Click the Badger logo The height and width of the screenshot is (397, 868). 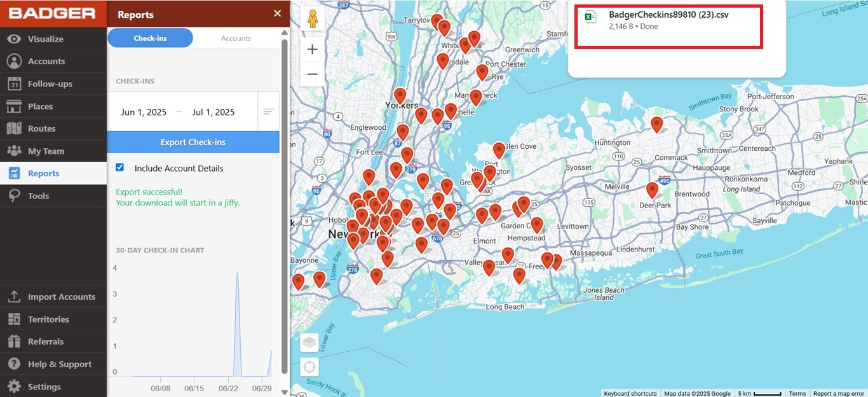[53, 13]
